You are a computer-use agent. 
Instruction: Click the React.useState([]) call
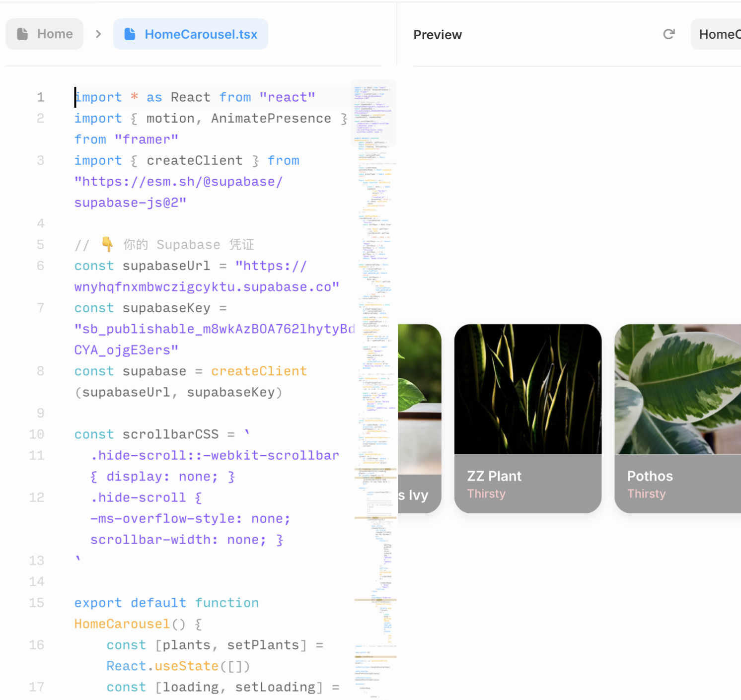(x=178, y=666)
